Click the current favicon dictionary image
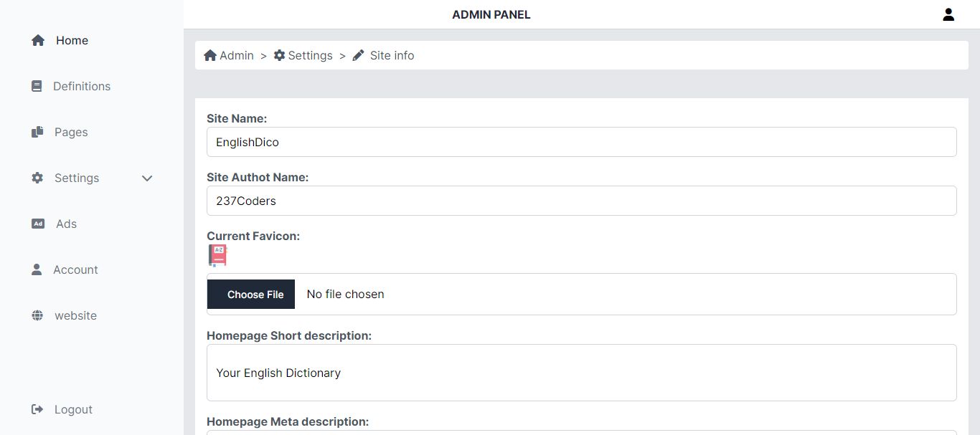This screenshot has height=435, width=980. coord(217,256)
